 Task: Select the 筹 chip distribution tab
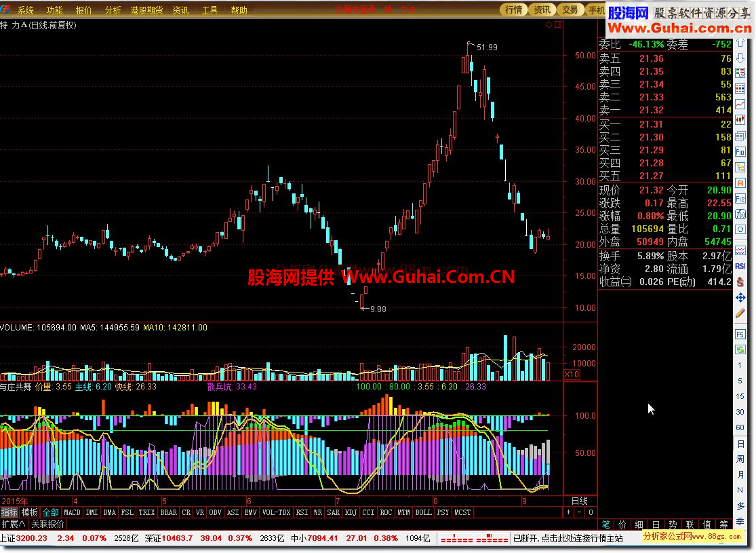(x=723, y=524)
